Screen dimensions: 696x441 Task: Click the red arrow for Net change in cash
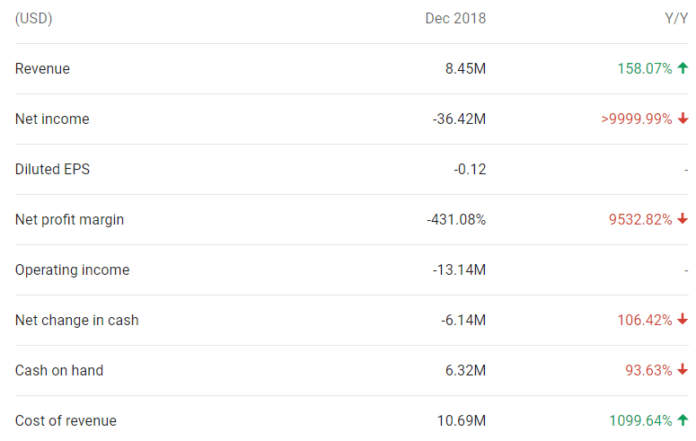click(x=683, y=320)
